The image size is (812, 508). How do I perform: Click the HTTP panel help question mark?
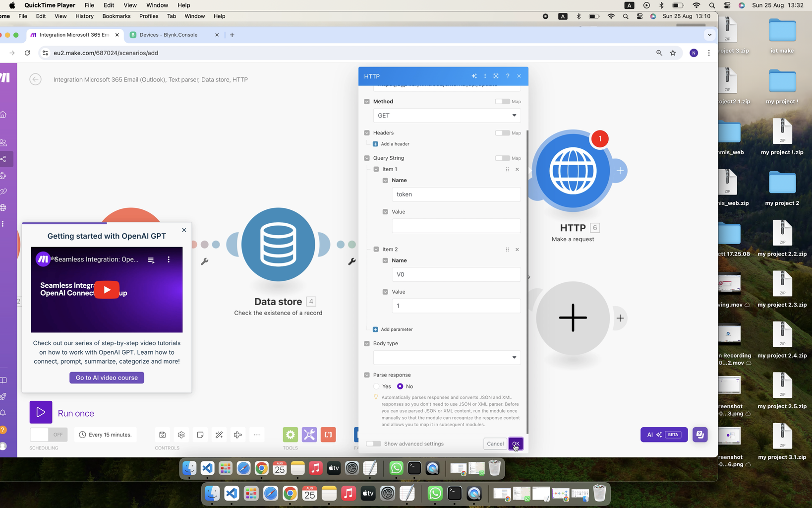(x=508, y=76)
